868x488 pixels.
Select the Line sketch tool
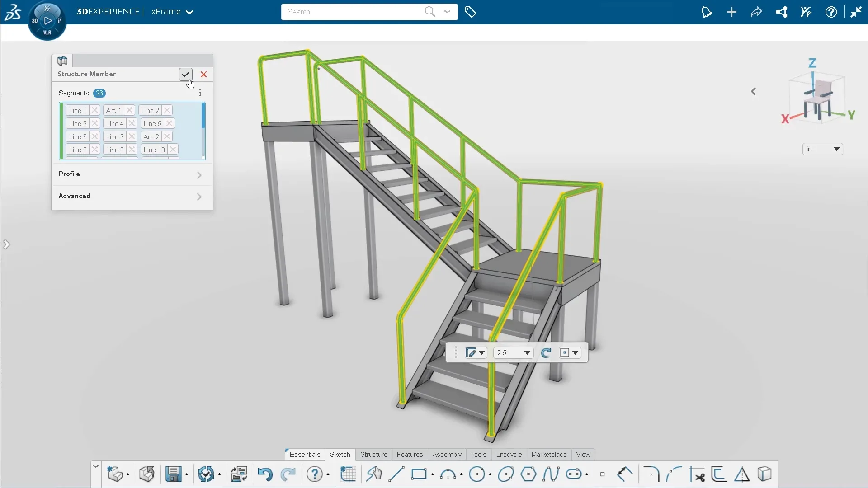[396, 474]
